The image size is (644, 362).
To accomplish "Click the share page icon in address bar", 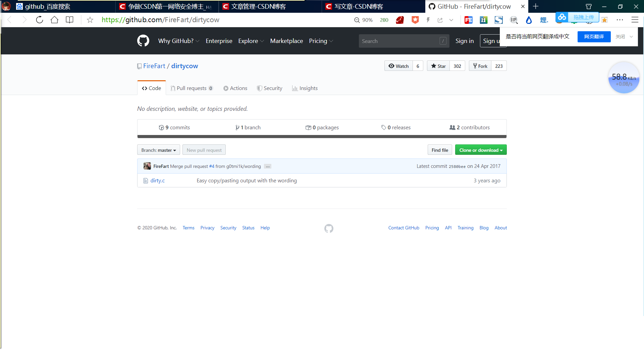I will point(440,20).
